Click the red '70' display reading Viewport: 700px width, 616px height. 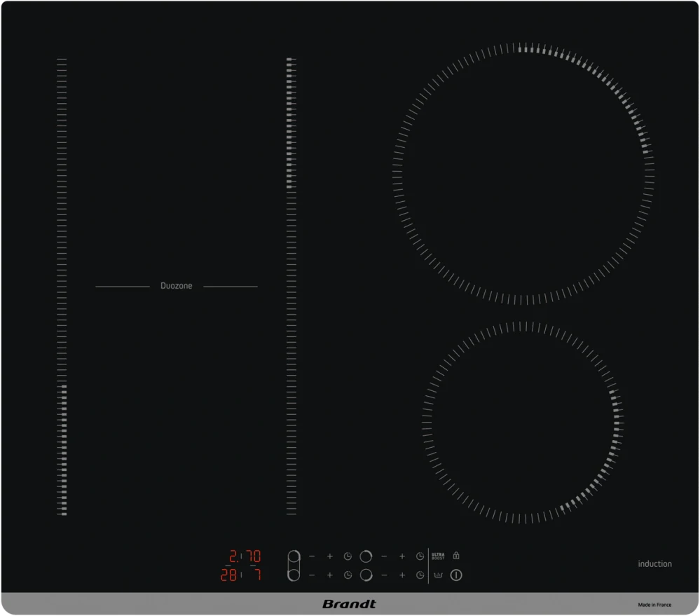[x=254, y=556]
